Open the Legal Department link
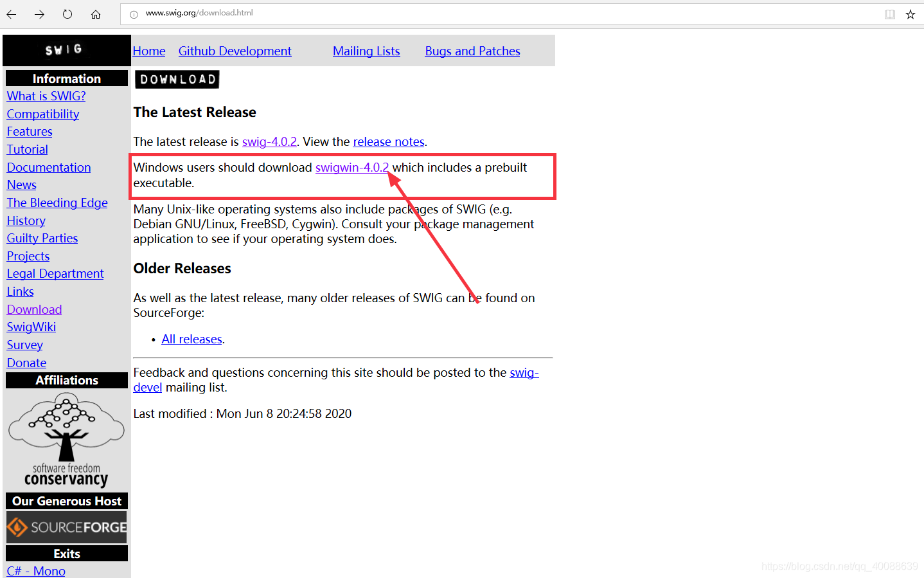Viewport: 924px width, 578px height. tap(55, 273)
